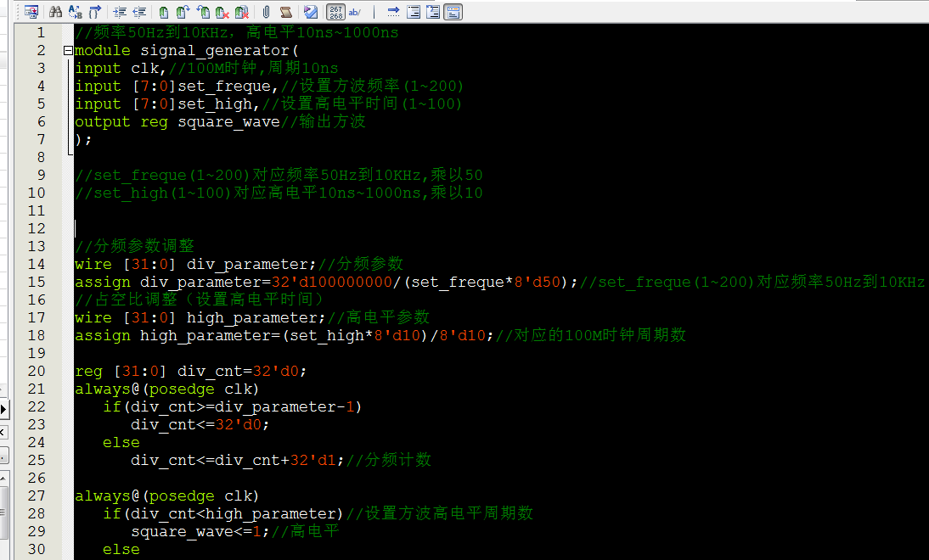
Task: Click the single bookmark icon with red X
Action: 222,11
